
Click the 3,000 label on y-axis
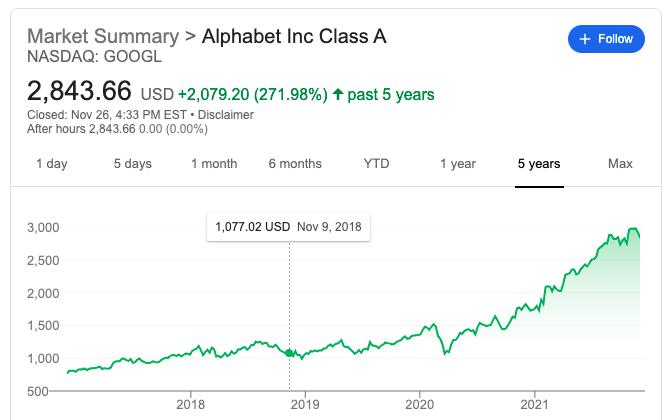click(x=42, y=228)
